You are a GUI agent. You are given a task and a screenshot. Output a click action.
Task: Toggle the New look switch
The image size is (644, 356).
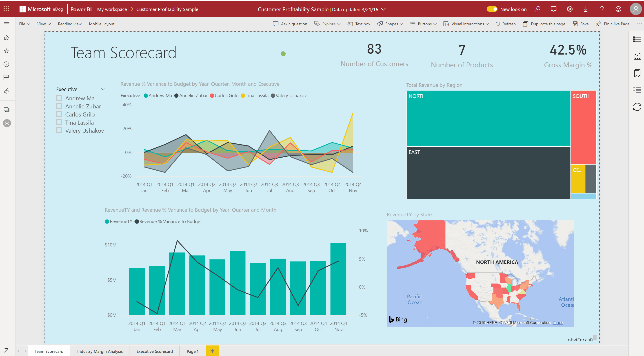[x=492, y=9]
